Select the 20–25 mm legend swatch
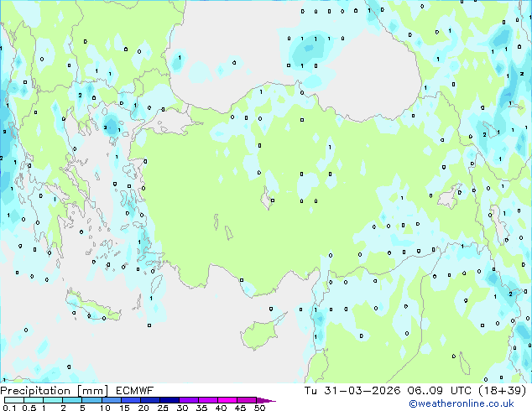 click(x=149, y=400)
